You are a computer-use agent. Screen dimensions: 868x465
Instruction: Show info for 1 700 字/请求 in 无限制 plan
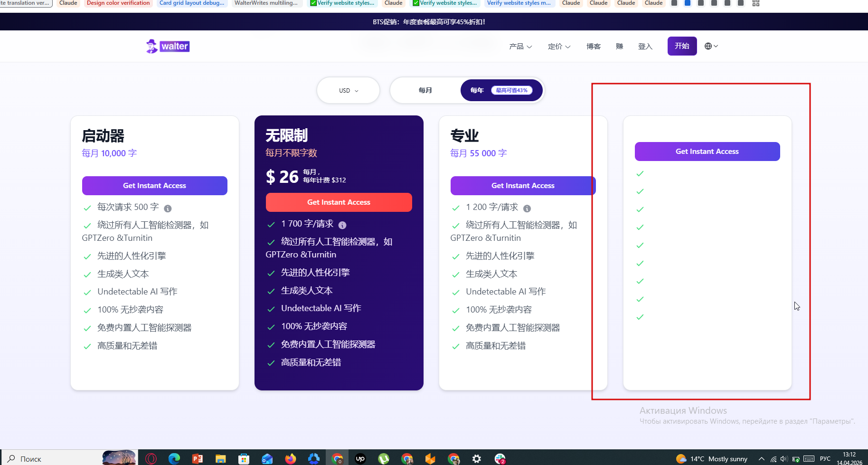tap(342, 225)
